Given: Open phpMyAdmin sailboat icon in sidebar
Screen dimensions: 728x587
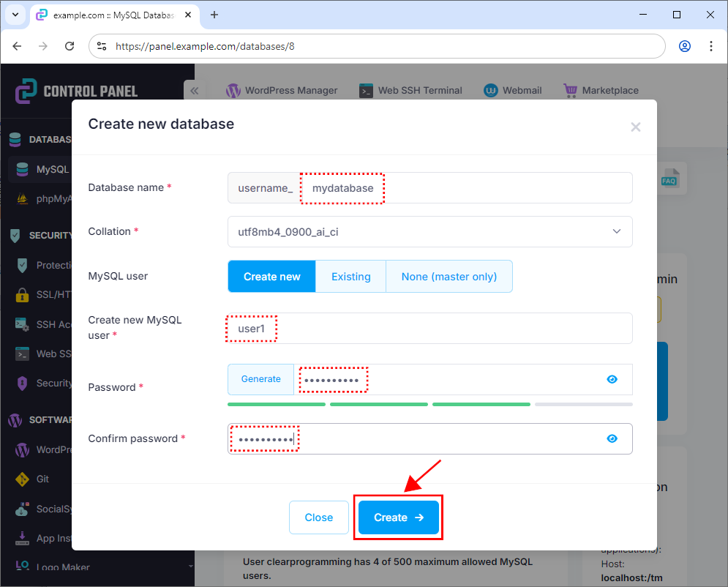Looking at the screenshot, I should (x=22, y=199).
